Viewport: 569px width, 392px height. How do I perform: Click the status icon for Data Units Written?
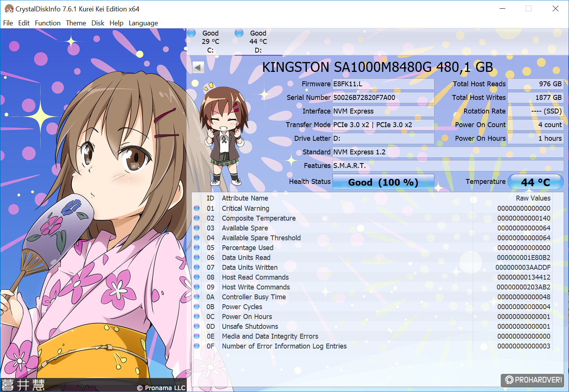click(x=197, y=267)
